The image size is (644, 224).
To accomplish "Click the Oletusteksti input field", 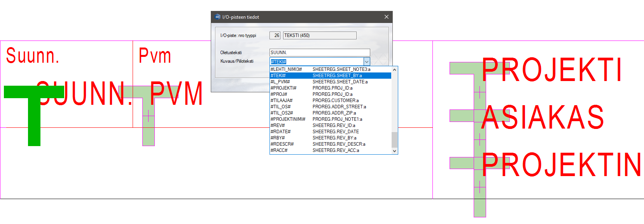I will tap(319, 53).
